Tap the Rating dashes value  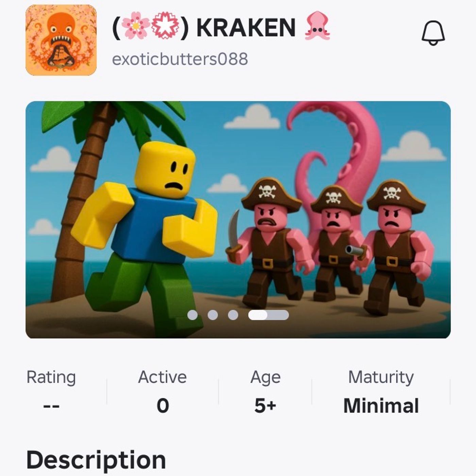pos(52,406)
